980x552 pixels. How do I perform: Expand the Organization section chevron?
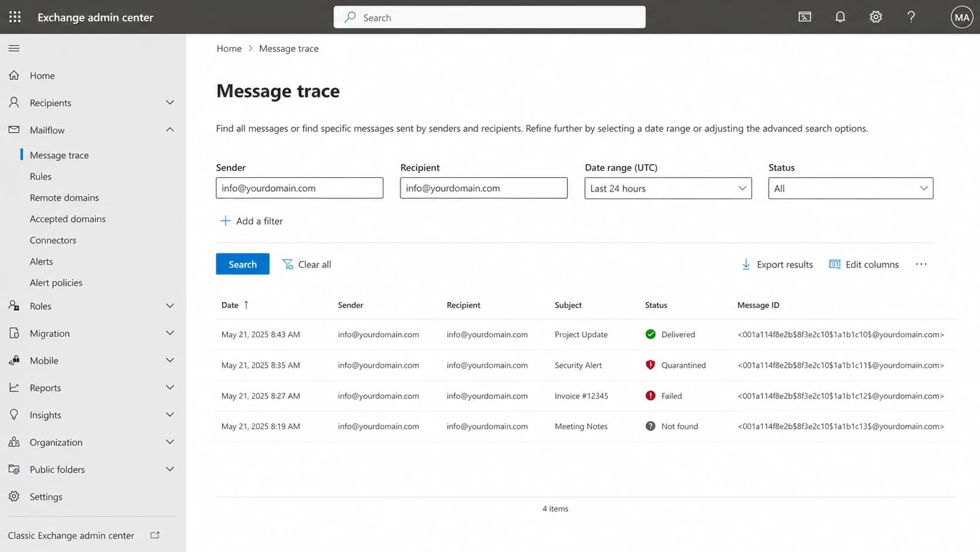[170, 442]
